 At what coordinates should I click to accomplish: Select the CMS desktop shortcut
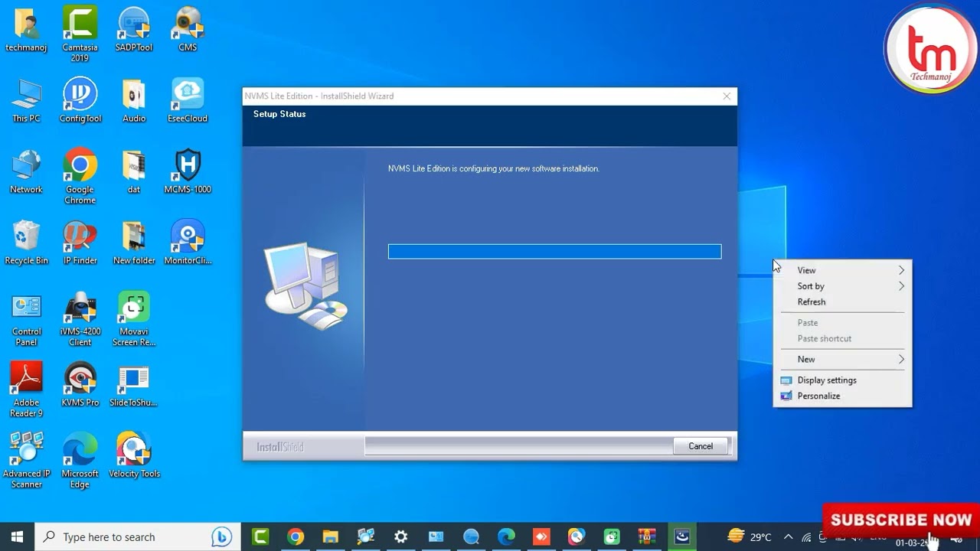[x=188, y=30]
